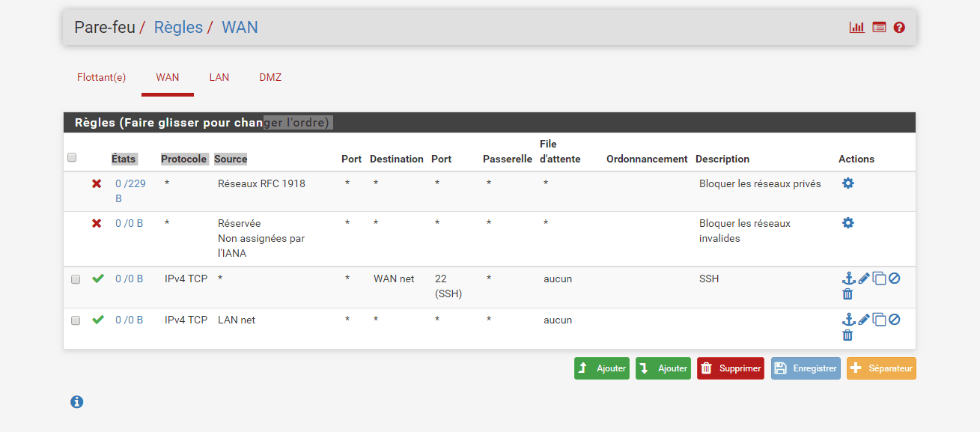Click 'IPv4 TCP' protocol of SSH rule
980x432 pixels.
(186, 279)
